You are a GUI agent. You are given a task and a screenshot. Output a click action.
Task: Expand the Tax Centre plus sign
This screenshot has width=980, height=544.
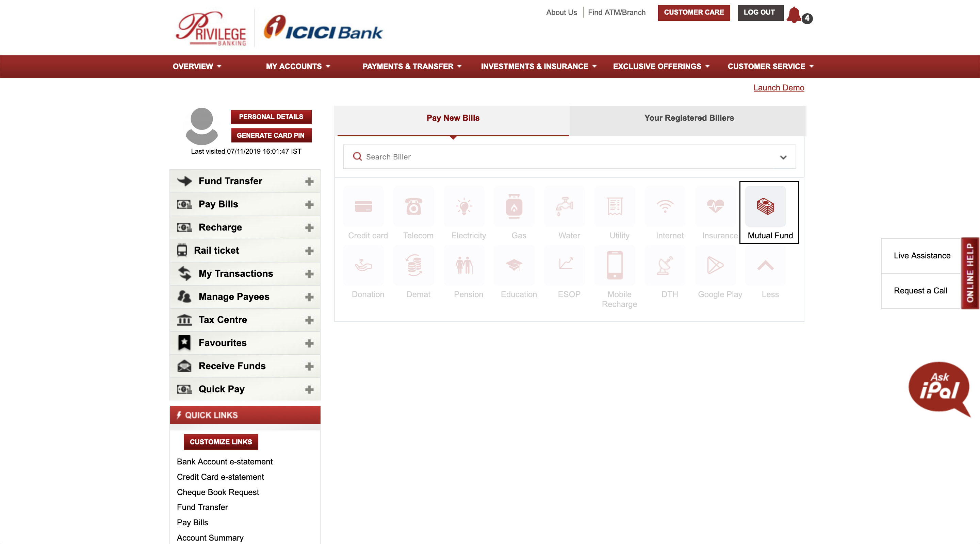[x=309, y=320]
